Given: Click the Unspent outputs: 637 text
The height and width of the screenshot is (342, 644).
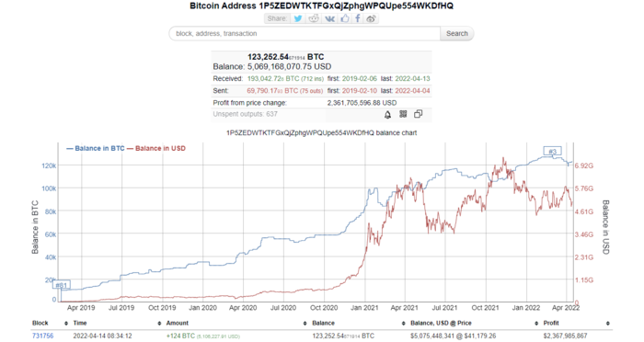Looking at the screenshot, I should (246, 114).
